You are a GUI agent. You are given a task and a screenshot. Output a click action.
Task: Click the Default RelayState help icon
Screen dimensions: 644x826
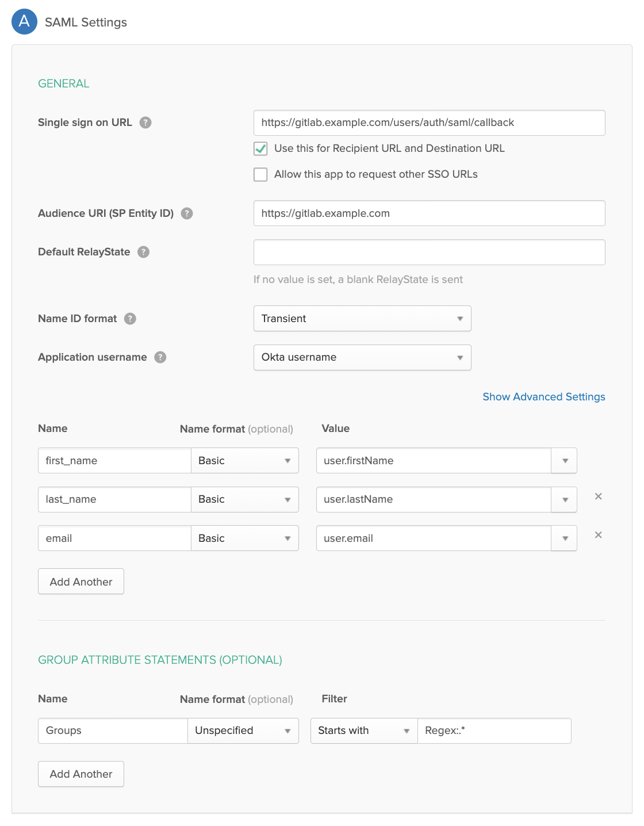143,252
